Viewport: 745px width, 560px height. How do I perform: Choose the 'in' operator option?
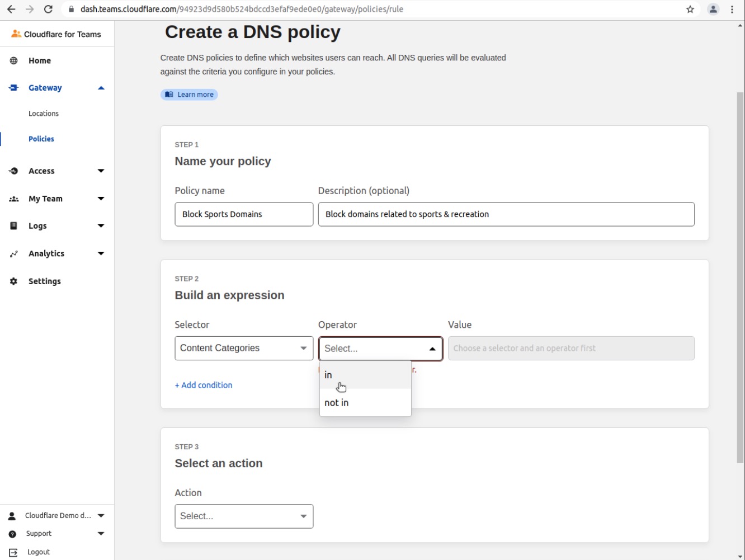[x=365, y=375]
